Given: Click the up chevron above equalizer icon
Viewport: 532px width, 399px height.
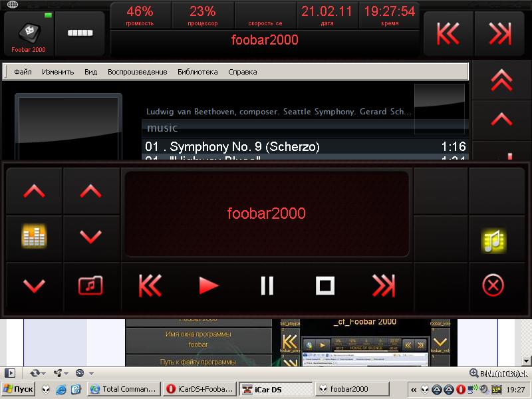Looking at the screenshot, I should pos(34,192).
